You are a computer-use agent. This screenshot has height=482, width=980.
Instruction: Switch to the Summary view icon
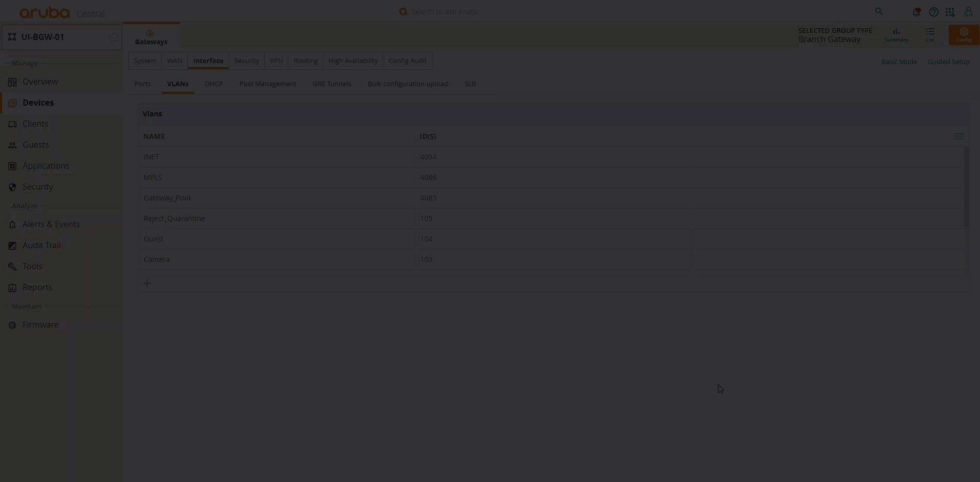pos(896,35)
